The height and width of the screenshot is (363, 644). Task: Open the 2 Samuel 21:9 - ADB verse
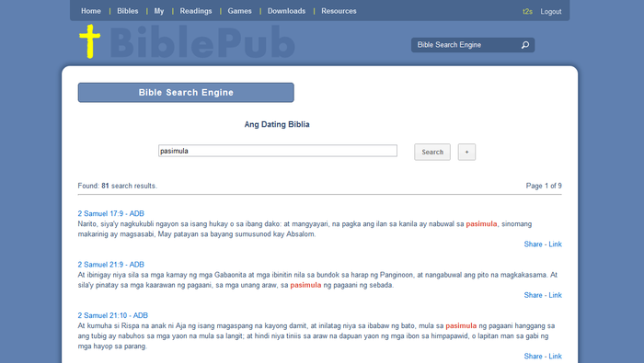coord(111,265)
